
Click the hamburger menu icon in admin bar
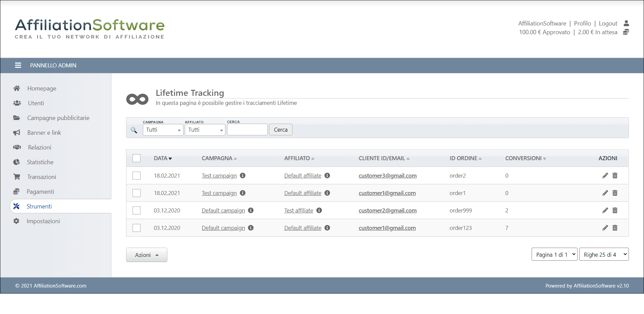(18, 65)
